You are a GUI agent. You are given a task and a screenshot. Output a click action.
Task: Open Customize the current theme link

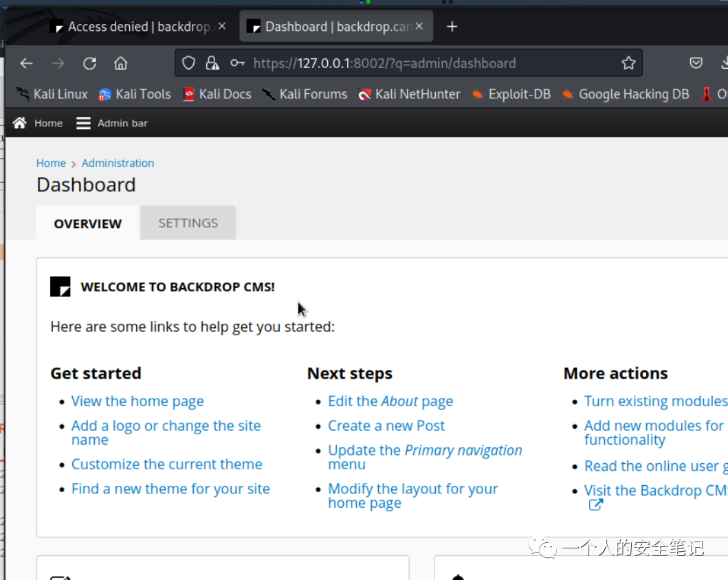(x=166, y=465)
